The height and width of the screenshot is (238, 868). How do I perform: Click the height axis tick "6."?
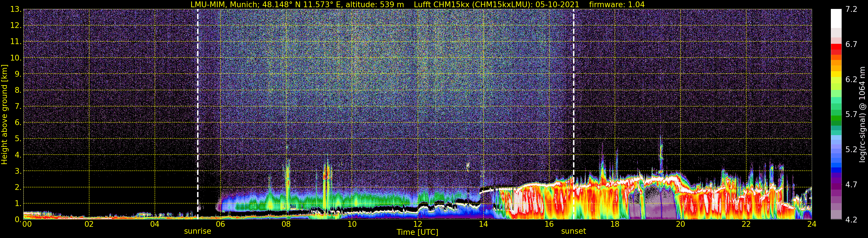coord(18,123)
